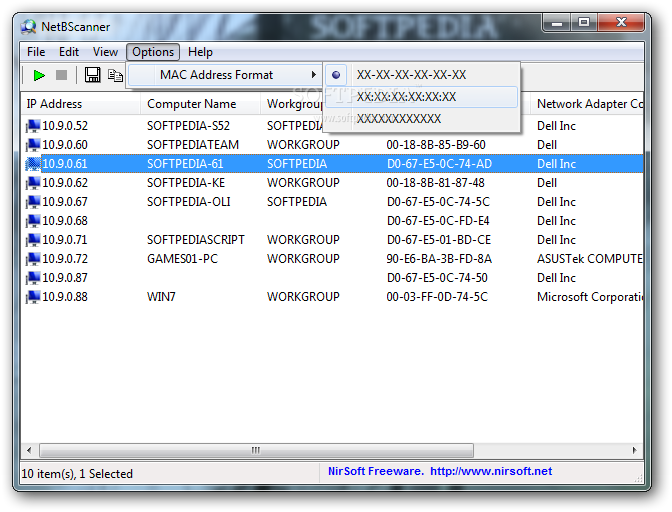Viewport: 672px width, 512px height.
Task: Click MAC address D0-67-E5-0C-FD-E4
Action: (x=438, y=221)
